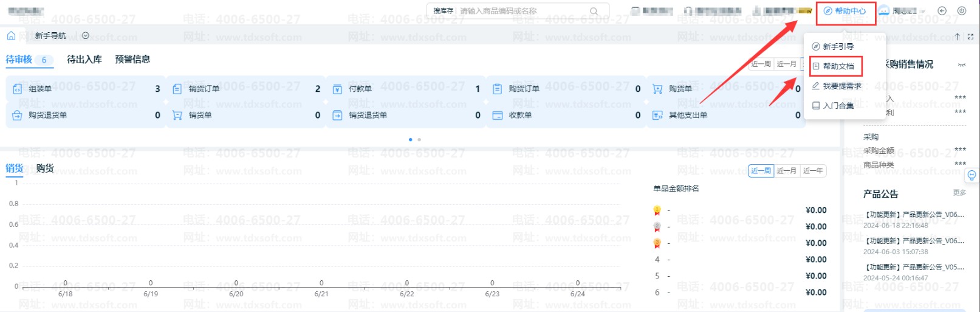Select 近一年 range in sales chart
The height and width of the screenshot is (312, 980).
click(812, 171)
